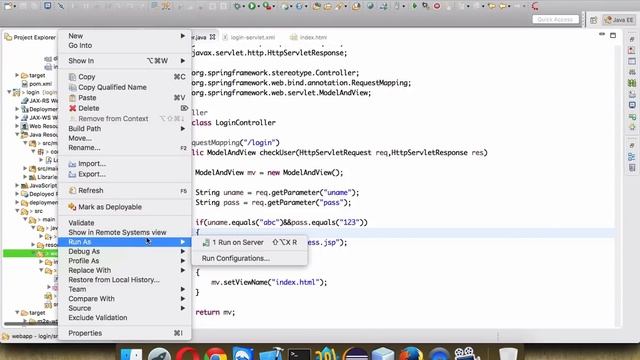640x360 pixels.
Task: Collapse the src folder node
Action: (x=17, y=211)
